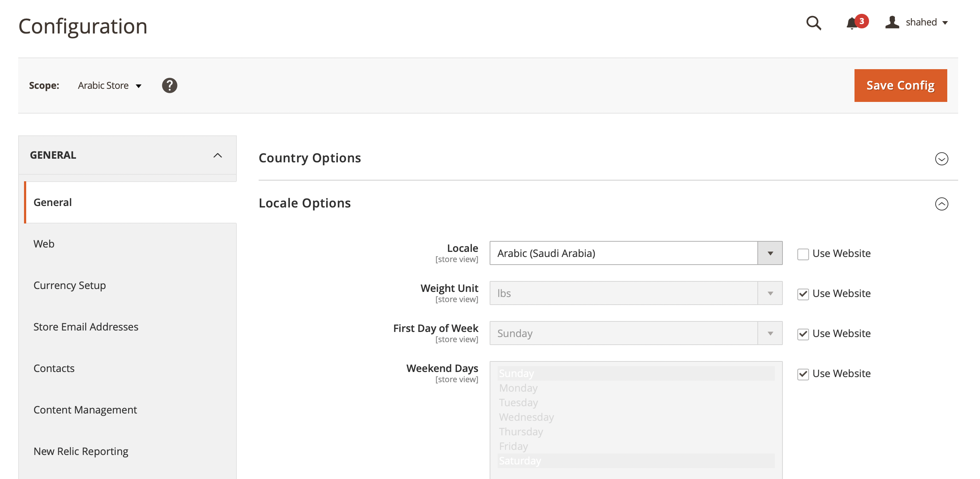Select Currency Setup in the sidebar
The image size is (980, 479).
pyautogui.click(x=69, y=285)
